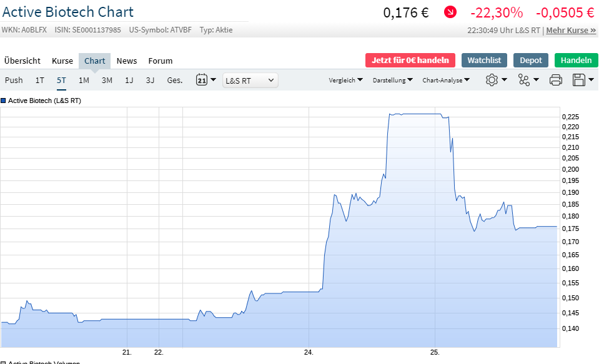Click the red down-arrow price indicator
Screen dimensions: 604x364
click(450, 12)
